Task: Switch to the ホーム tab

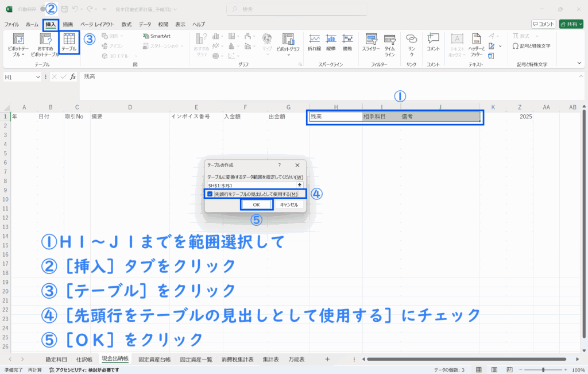Action: tap(32, 24)
